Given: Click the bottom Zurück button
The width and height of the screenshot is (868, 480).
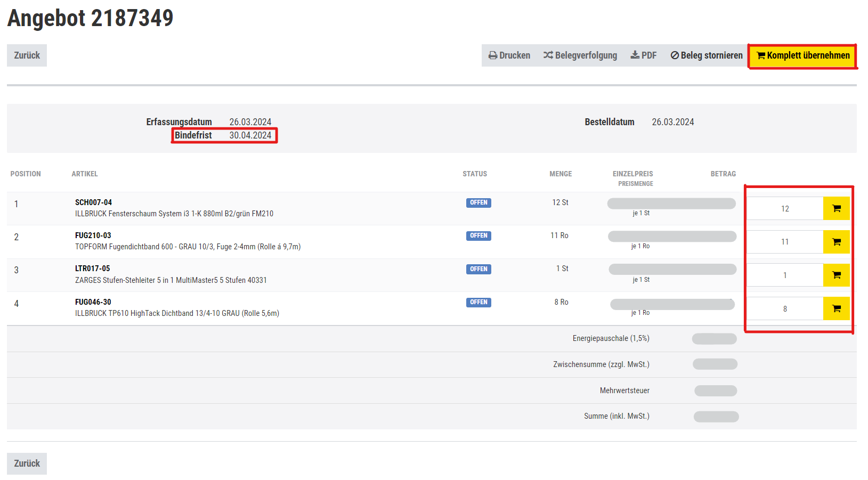Looking at the screenshot, I should click(27, 463).
